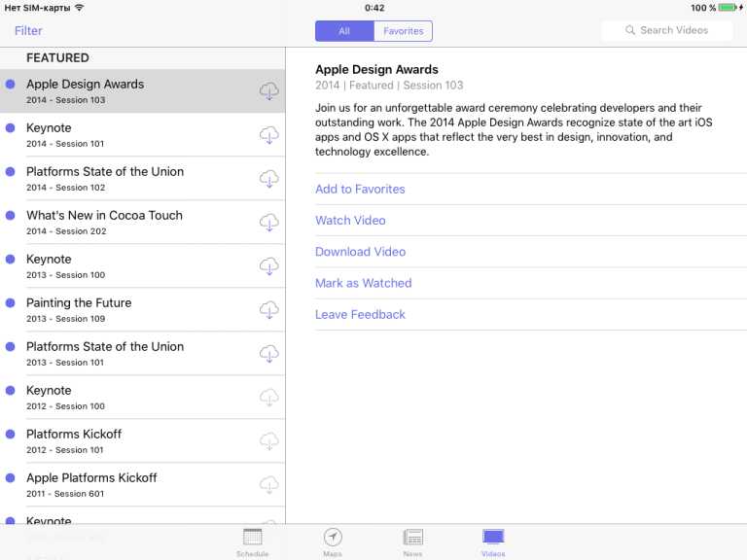Select Platforms State of the Union 2014 row
This screenshot has width=747, height=560.
click(142, 179)
